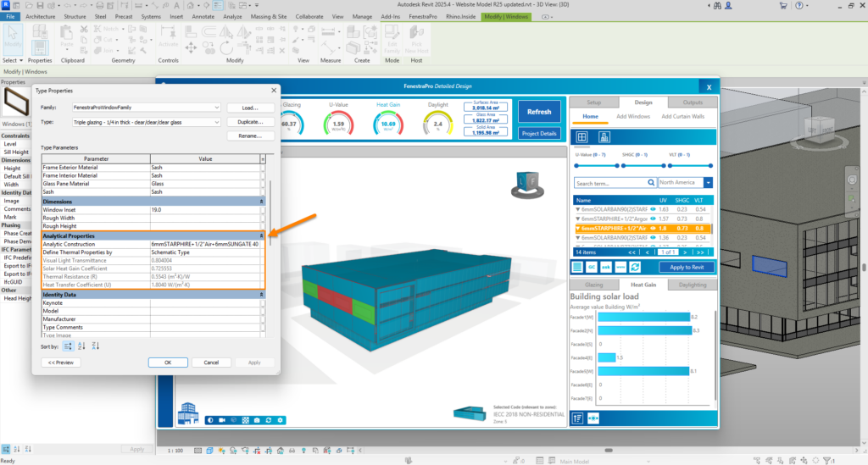Click the << Preview button

pos(60,363)
